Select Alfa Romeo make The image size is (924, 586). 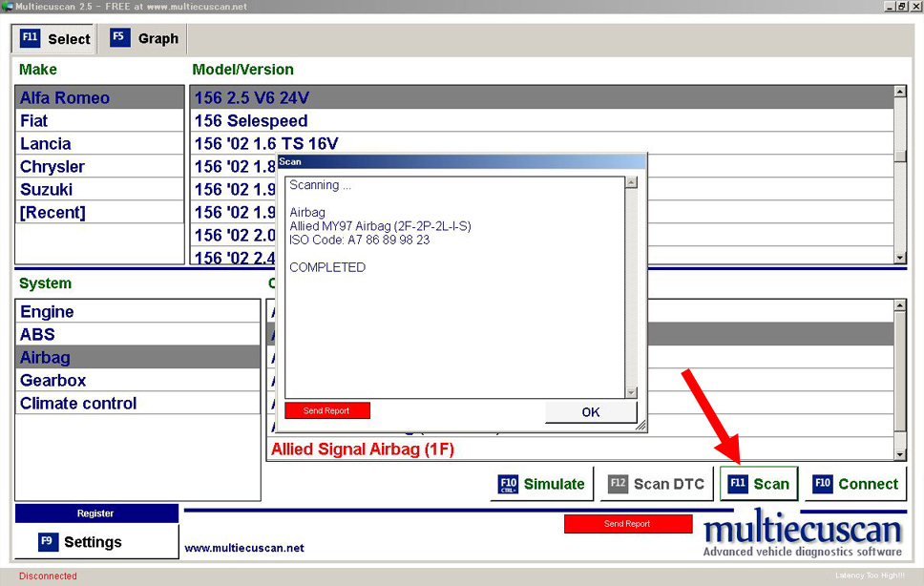coord(99,97)
